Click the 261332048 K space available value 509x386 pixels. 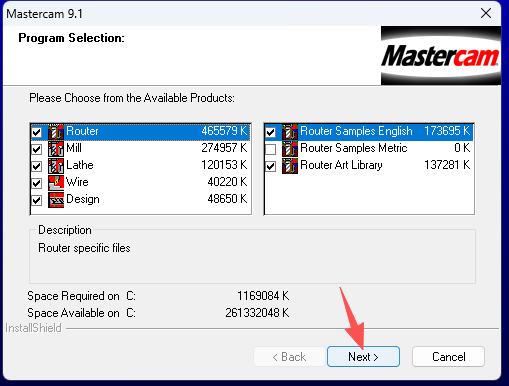pos(257,313)
